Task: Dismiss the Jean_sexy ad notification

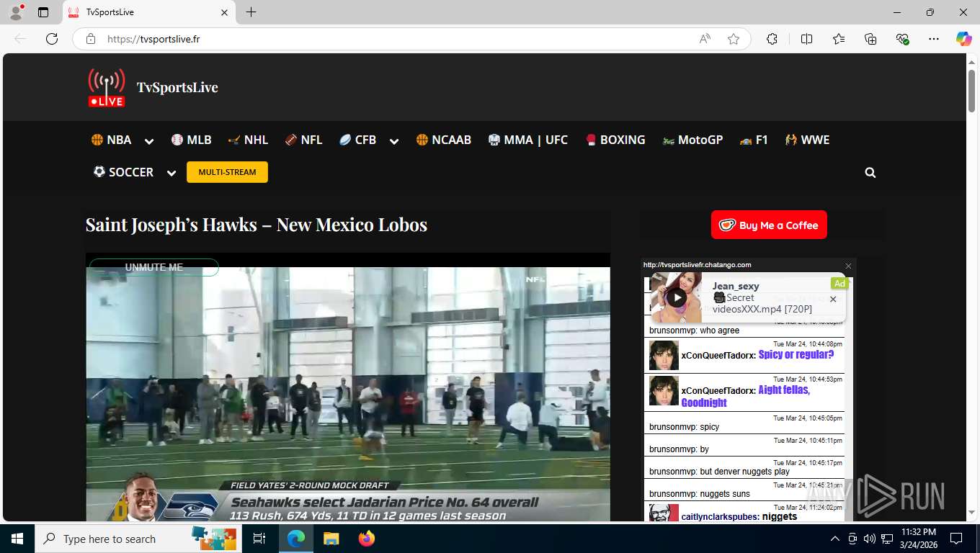Action: coord(833,299)
